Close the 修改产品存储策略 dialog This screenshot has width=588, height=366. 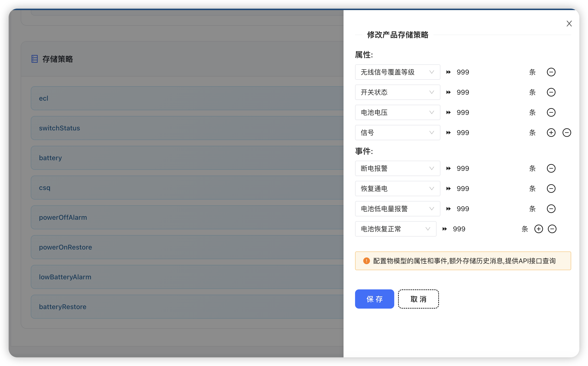tap(569, 24)
